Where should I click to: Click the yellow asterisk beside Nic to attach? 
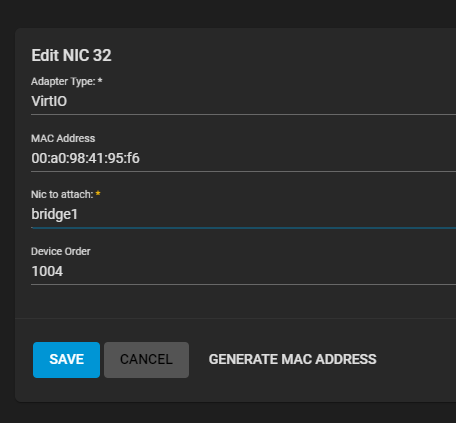(98, 193)
